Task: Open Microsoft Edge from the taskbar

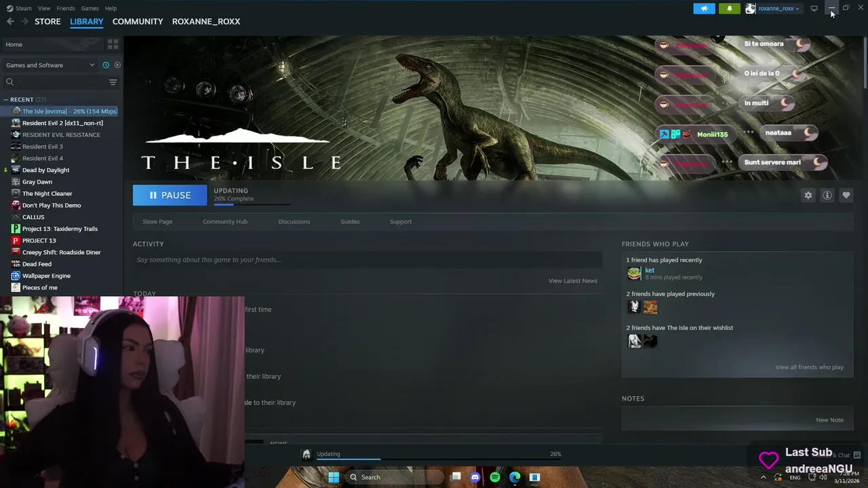Action: [515, 477]
